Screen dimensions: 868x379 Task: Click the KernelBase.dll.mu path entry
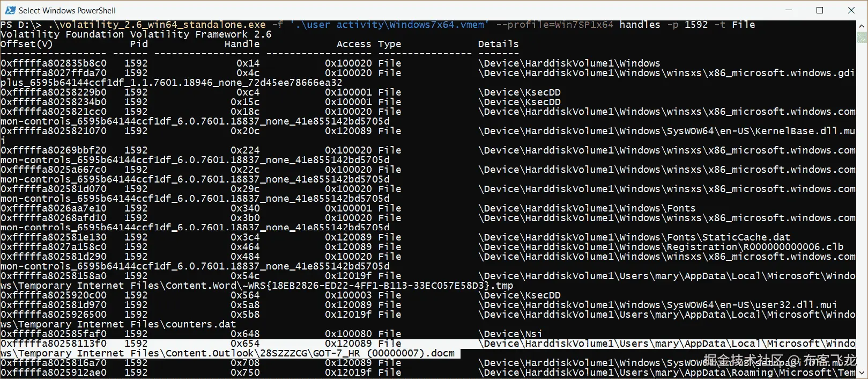(667, 131)
